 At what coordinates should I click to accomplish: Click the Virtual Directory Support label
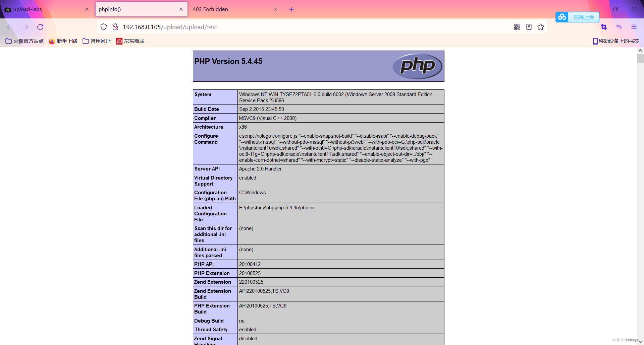pos(213,181)
